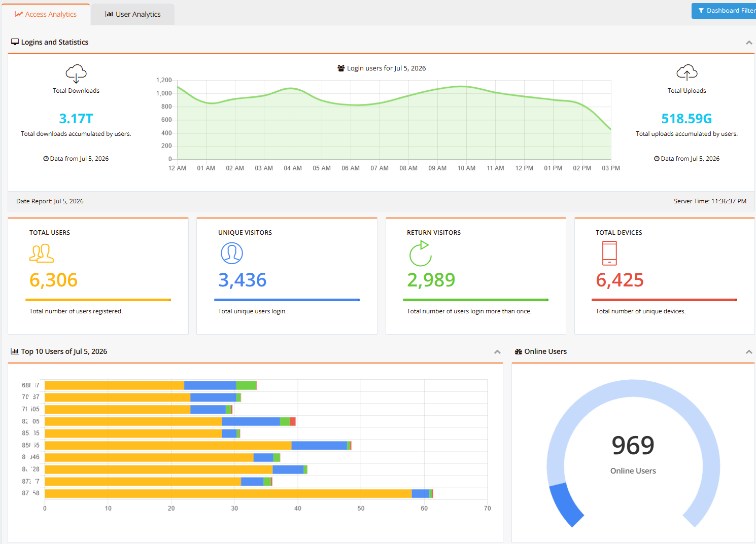This screenshot has height=544, width=756.
Task: Click the 6,425 total devices number
Action: [620, 280]
